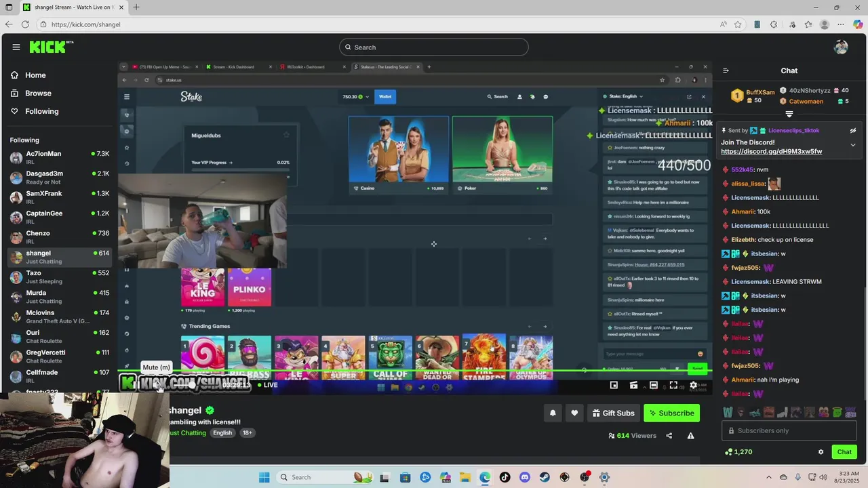
Task: Open CaptainGee channel
Action: 59,218
